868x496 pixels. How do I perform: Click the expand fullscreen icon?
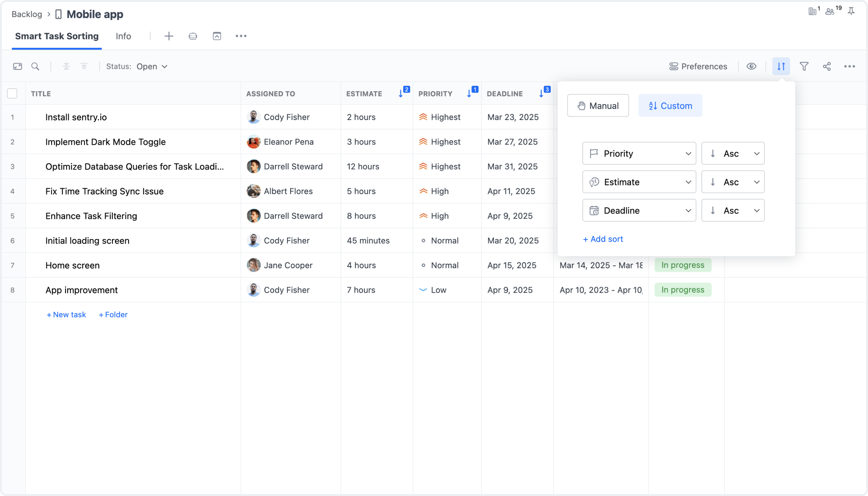click(x=17, y=66)
